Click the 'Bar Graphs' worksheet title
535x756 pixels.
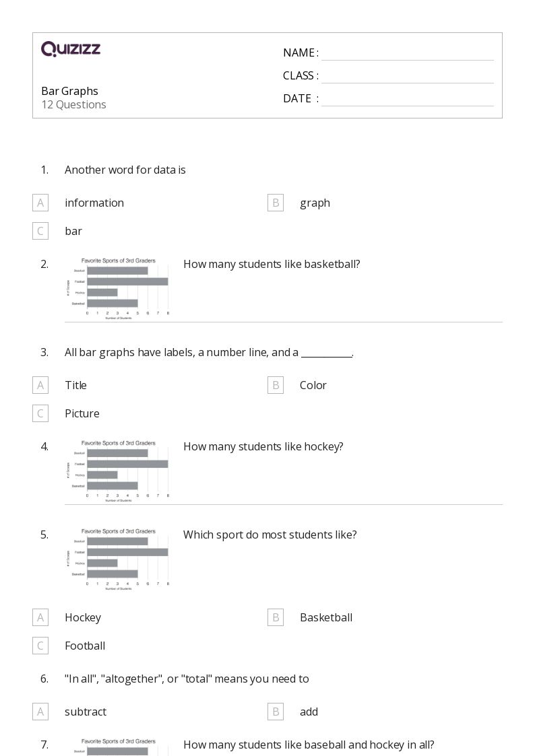pyautogui.click(x=69, y=91)
